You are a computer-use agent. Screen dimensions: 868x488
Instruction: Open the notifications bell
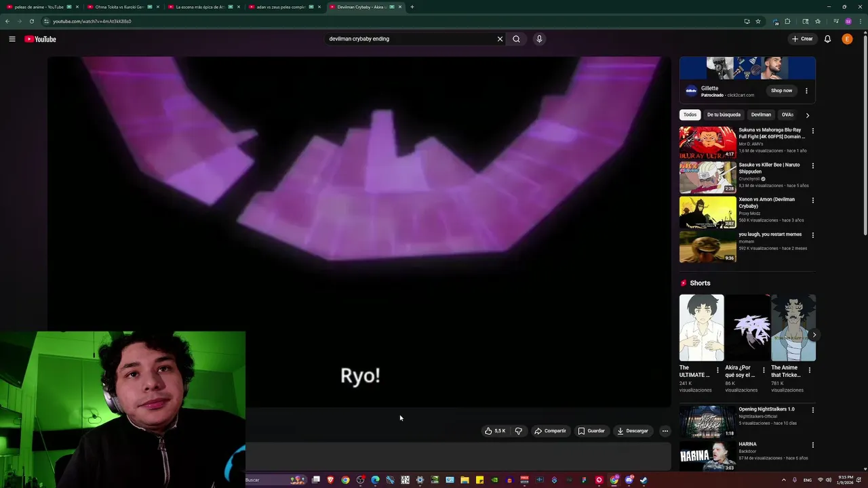tap(827, 39)
